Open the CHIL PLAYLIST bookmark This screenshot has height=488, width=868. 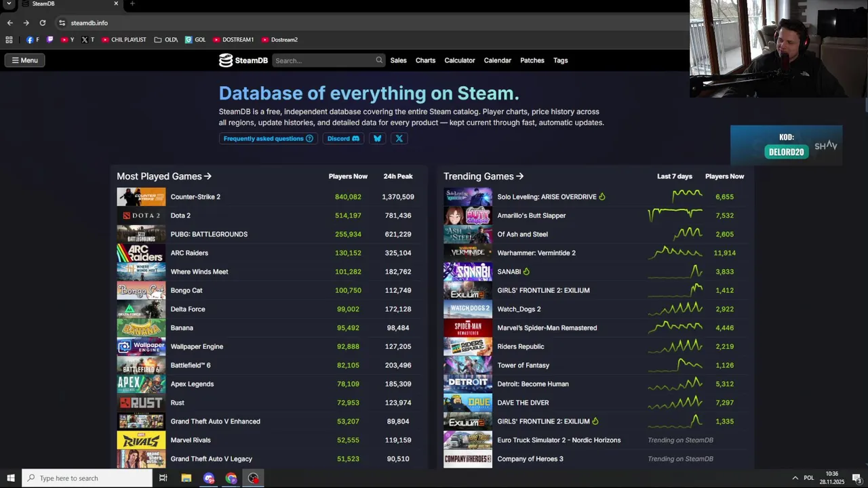124,40
